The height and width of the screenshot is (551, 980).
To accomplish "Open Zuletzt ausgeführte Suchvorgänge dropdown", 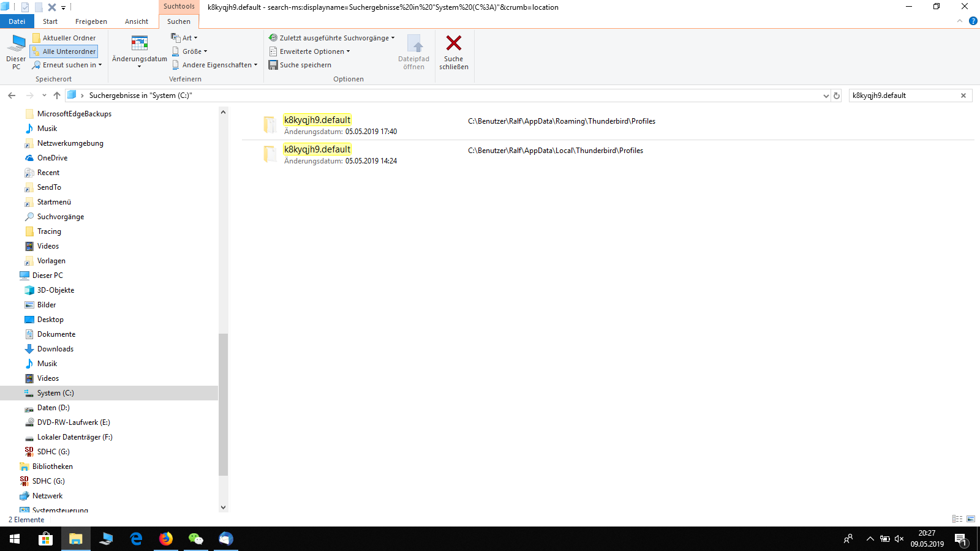I will click(x=331, y=38).
